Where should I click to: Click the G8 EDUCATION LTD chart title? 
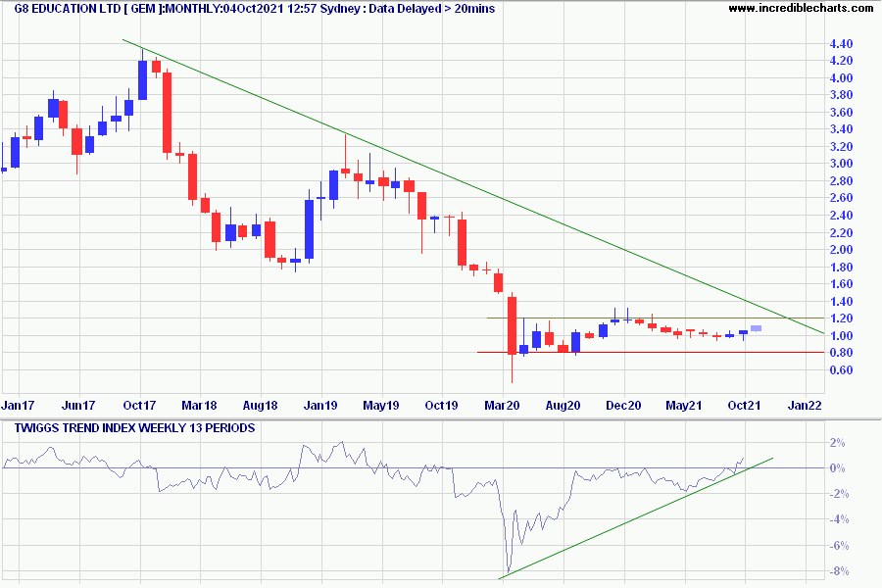click(x=255, y=9)
